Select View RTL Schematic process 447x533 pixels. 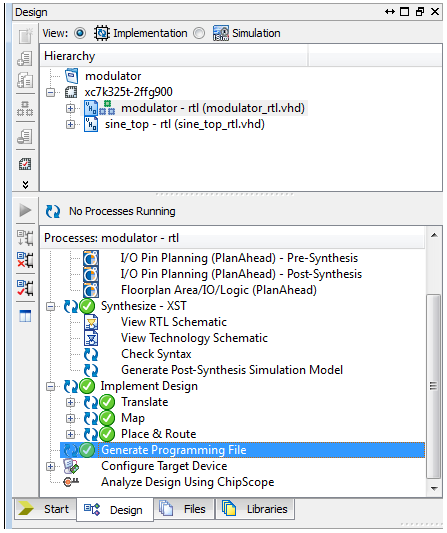click(174, 322)
